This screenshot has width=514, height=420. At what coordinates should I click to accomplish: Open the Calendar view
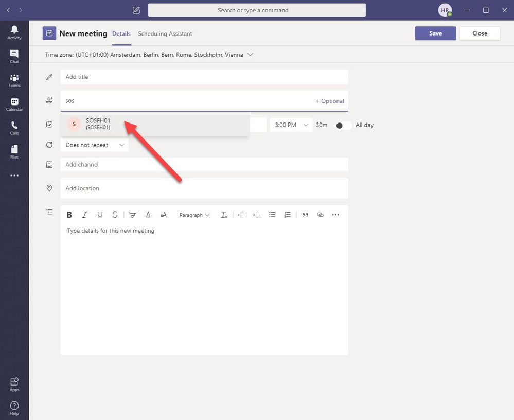click(x=14, y=104)
